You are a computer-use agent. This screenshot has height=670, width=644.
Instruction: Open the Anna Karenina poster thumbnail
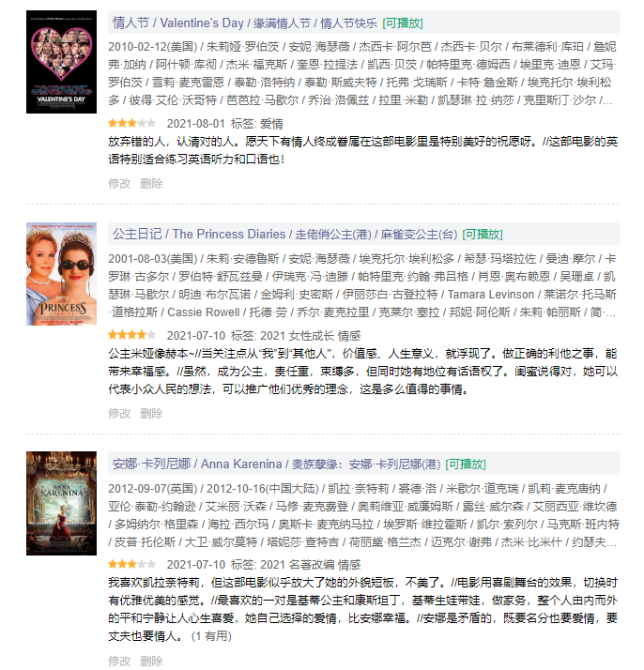[x=61, y=503]
